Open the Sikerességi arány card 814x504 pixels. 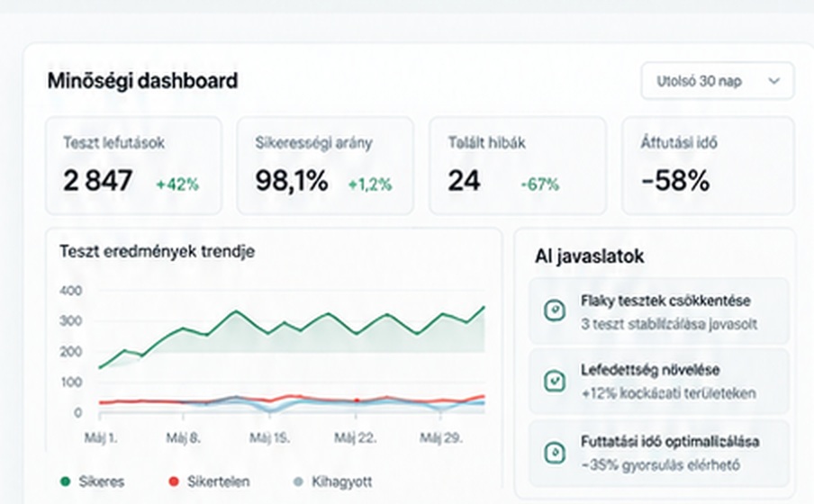325,166
